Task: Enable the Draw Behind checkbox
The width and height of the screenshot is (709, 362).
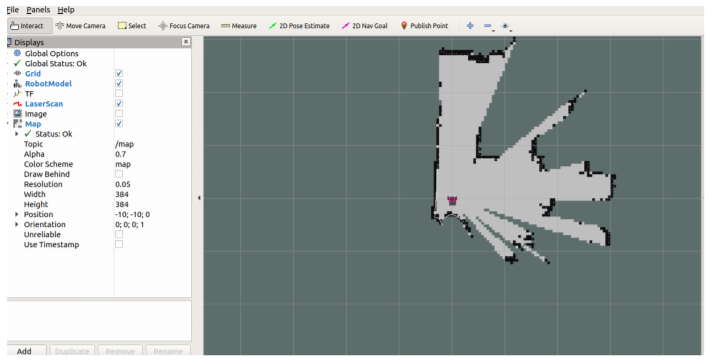Action: click(x=119, y=174)
